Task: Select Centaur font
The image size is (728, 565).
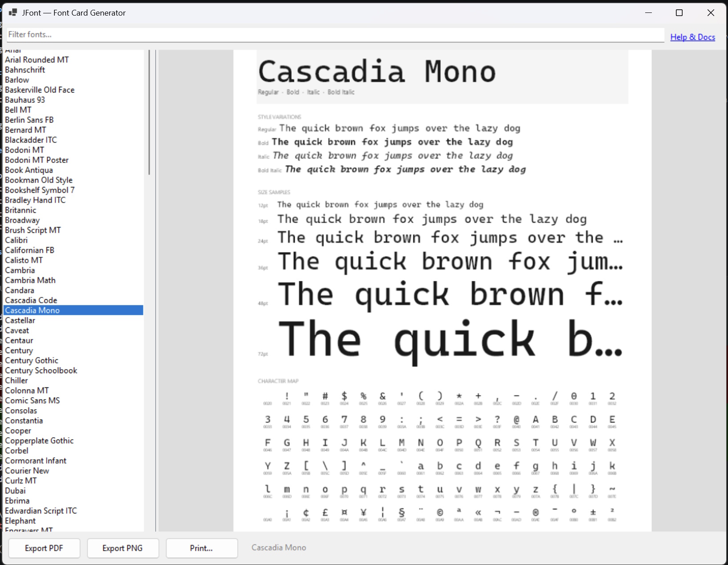Action: pyautogui.click(x=73, y=340)
